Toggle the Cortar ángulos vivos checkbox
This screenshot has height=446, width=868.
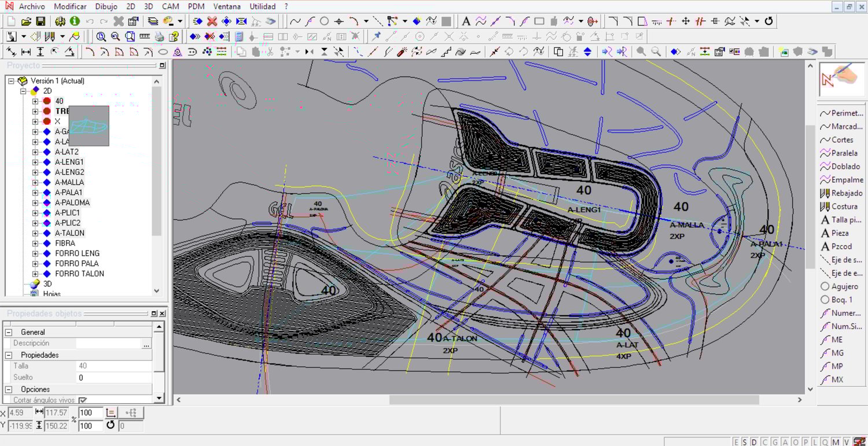(x=83, y=400)
